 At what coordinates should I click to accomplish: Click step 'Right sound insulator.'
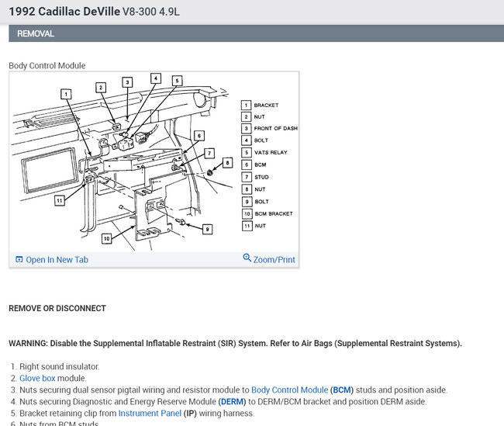(x=60, y=366)
